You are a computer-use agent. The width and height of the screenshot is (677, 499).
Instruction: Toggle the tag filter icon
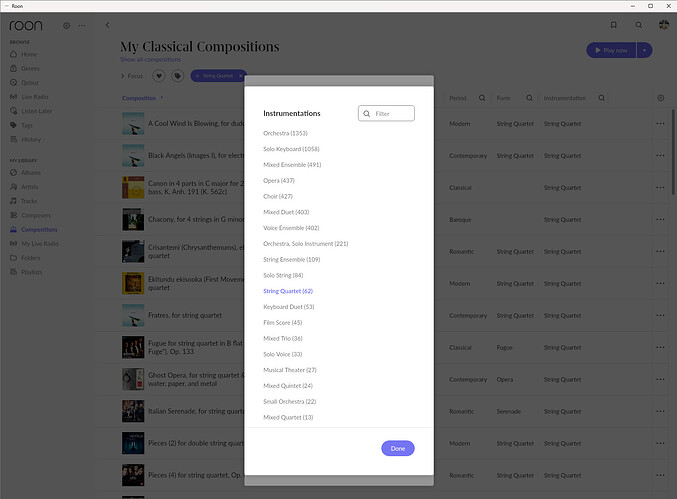(x=177, y=76)
